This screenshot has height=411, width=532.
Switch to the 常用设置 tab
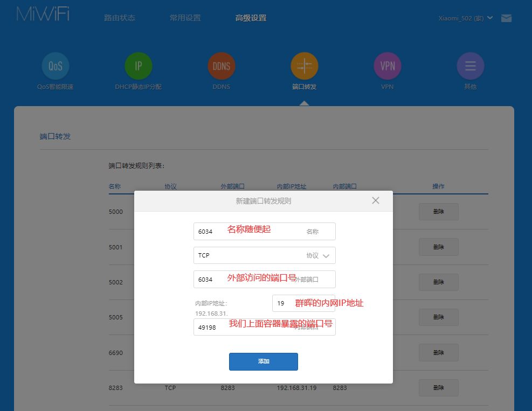click(185, 18)
